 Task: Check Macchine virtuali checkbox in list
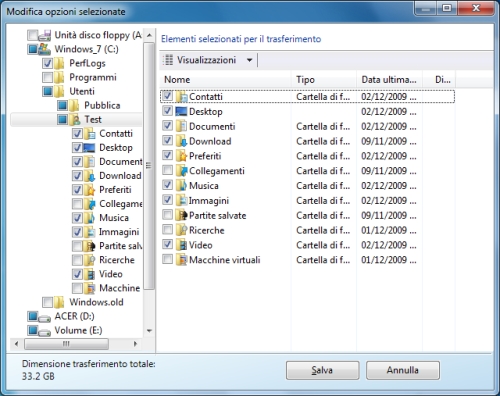coord(167,259)
